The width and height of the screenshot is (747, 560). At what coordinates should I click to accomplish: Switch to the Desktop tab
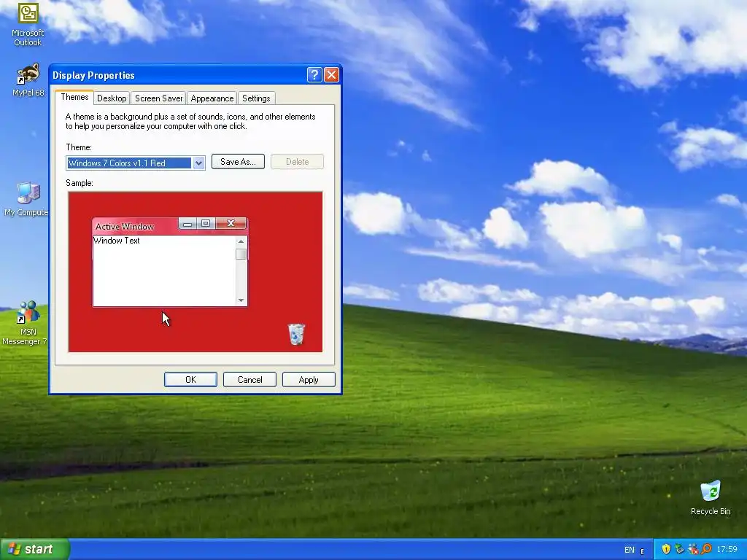(x=112, y=98)
